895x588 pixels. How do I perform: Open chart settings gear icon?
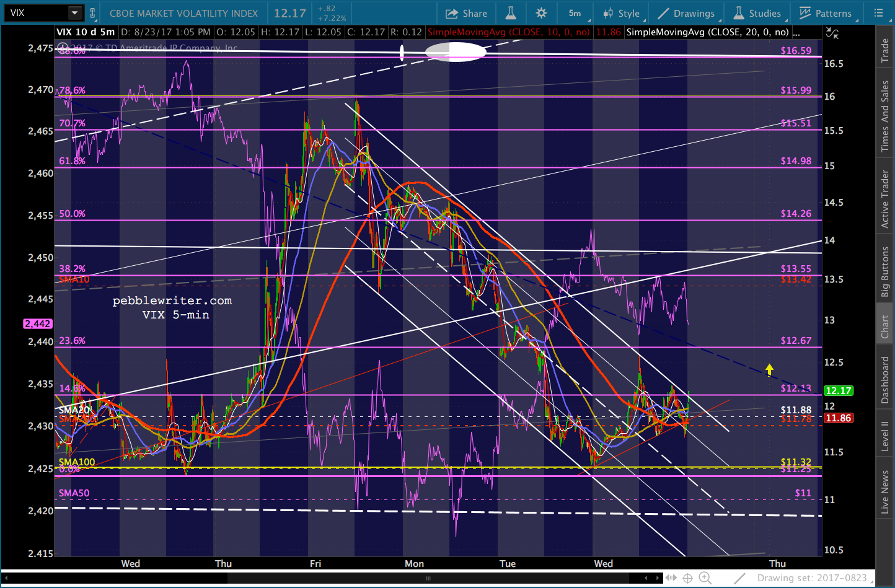(542, 13)
